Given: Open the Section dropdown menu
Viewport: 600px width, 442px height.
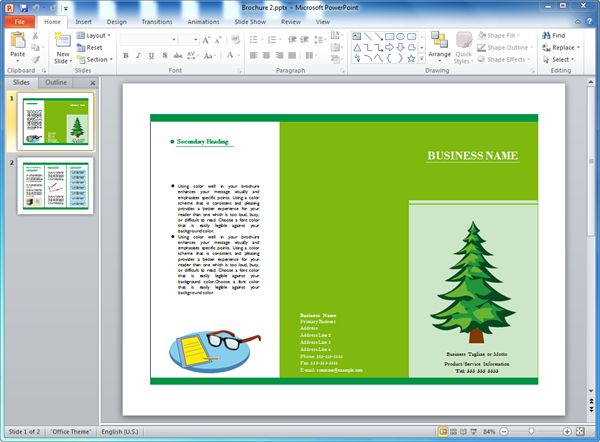Looking at the screenshot, I should pyautogui.click(x=97, y=59).
